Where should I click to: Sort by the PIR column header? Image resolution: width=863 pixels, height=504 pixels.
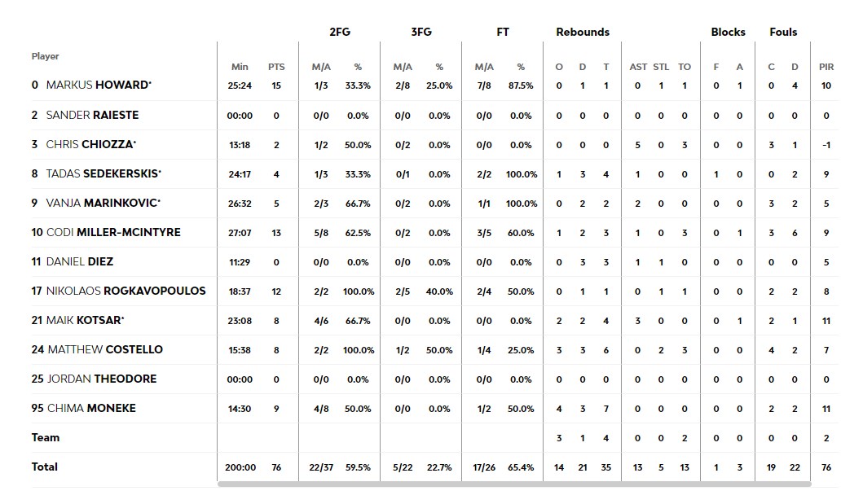point(826,67)
